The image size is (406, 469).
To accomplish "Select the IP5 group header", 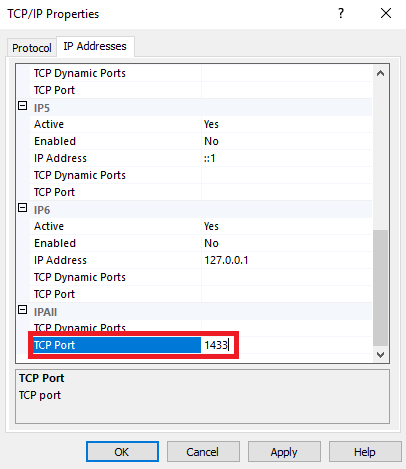I will click(201, 108).
